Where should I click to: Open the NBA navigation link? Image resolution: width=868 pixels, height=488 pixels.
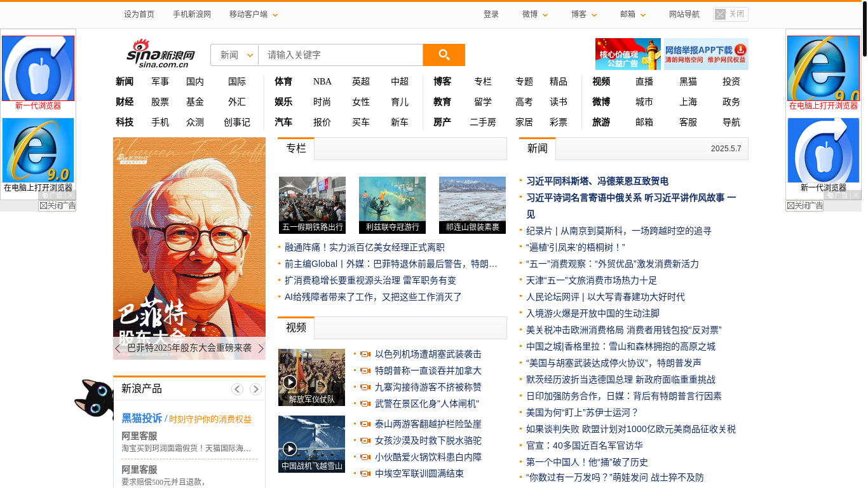tap(322, 81)
